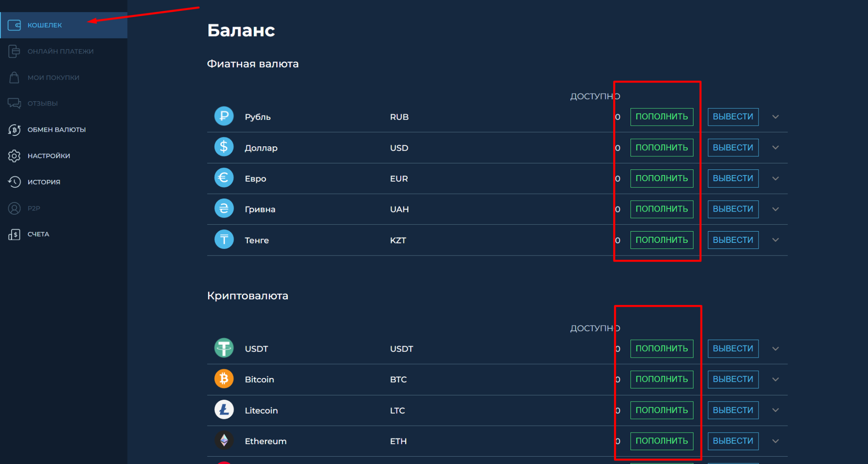
Task: Click the USDT coin icon
Action: coord(224,348)
